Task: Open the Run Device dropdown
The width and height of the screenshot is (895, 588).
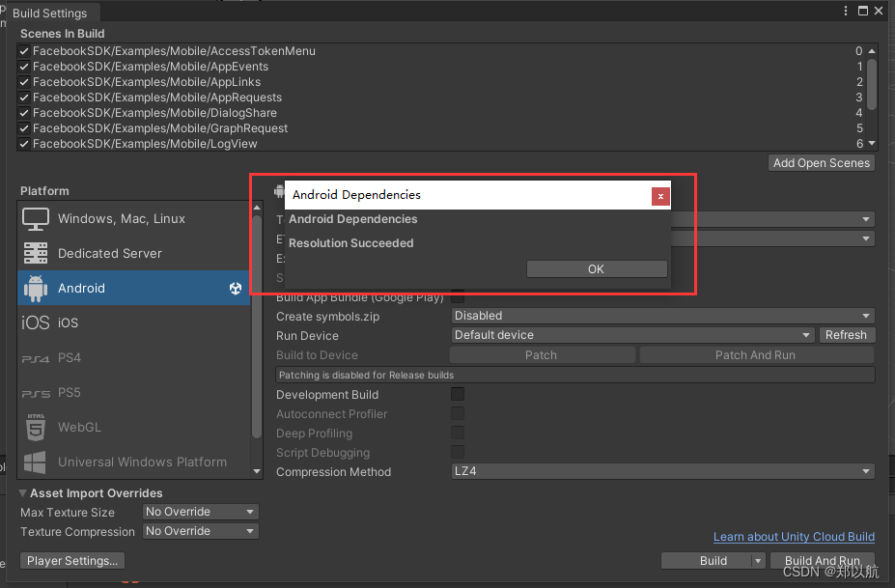Action: [x=632, y=335]
